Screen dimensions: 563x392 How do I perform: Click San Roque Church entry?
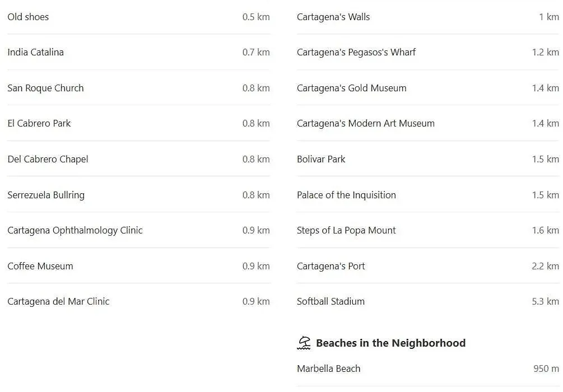138,88
